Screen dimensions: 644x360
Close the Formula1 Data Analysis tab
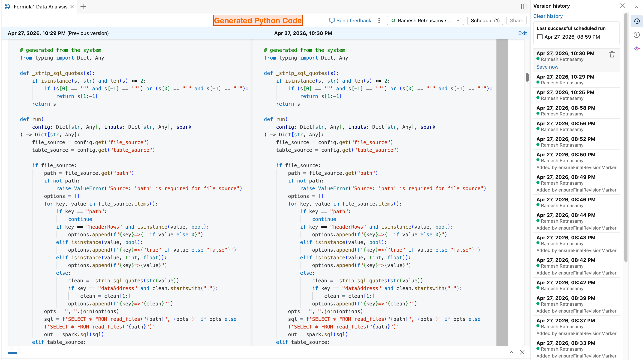pos(72,7)
